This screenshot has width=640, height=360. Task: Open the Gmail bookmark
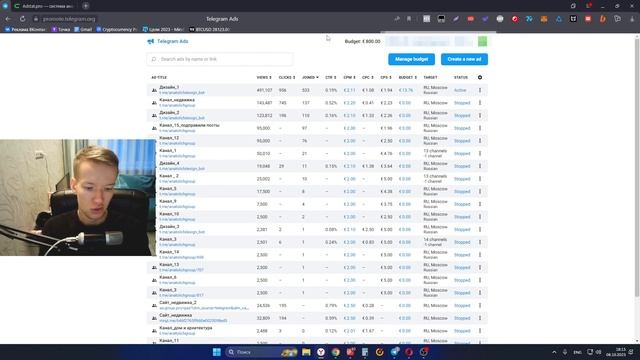[83, 29]
